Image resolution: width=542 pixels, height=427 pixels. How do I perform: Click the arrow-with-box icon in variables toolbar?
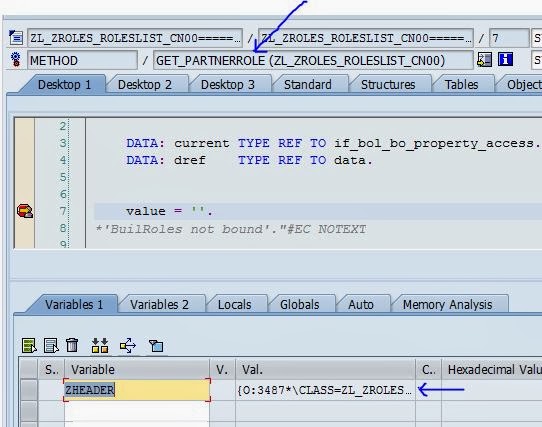click(128, 345)
